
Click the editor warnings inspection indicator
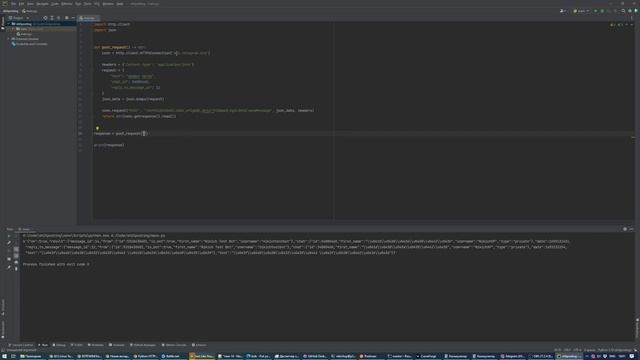[x=616, y=24]
